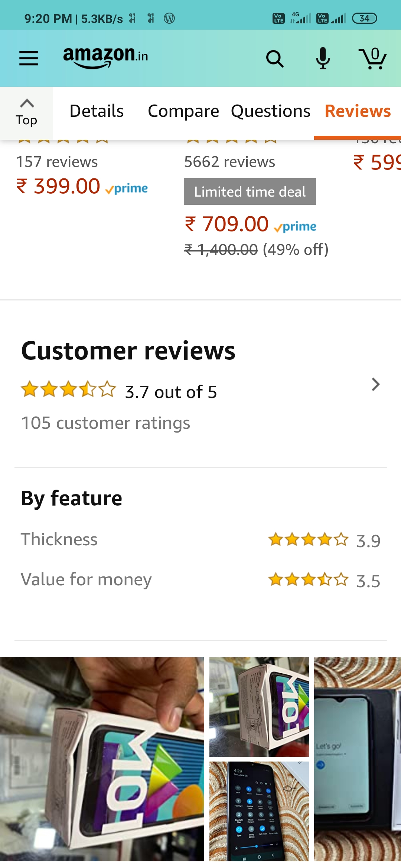Expand customer reviews with right chevron
The image size is (401, 868).
pyautogui.click(x=375, y=385)
